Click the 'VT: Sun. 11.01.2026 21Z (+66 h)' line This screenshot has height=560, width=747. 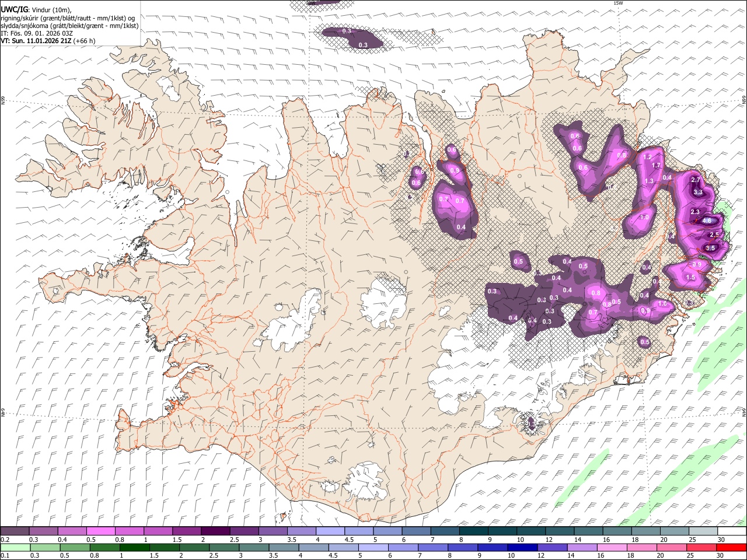[x=48, y=41]
